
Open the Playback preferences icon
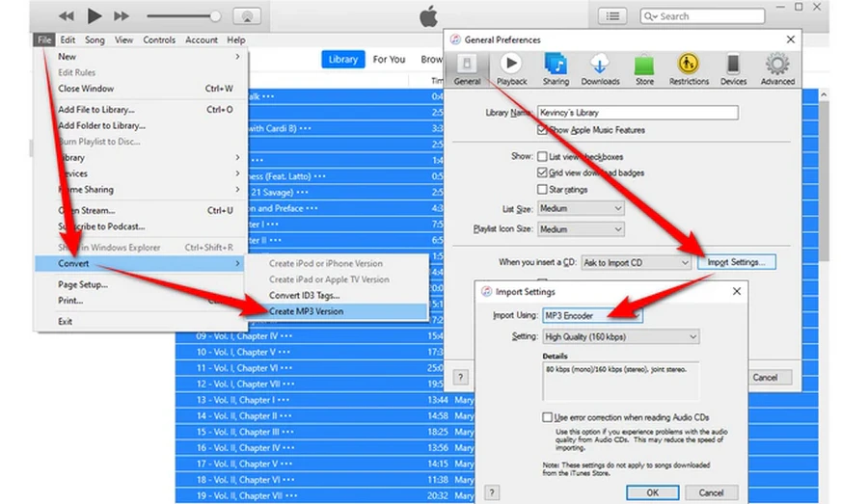coord(511,69)
